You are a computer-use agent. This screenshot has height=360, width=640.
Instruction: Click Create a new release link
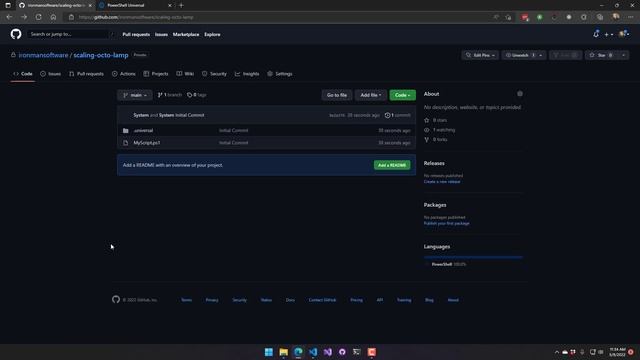[x=442, y=182]
